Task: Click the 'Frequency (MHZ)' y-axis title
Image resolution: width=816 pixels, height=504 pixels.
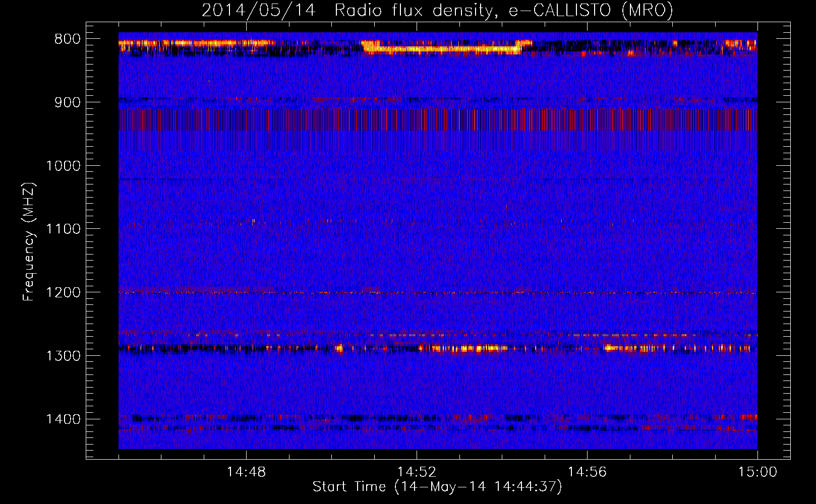Action: coord(29,242)
